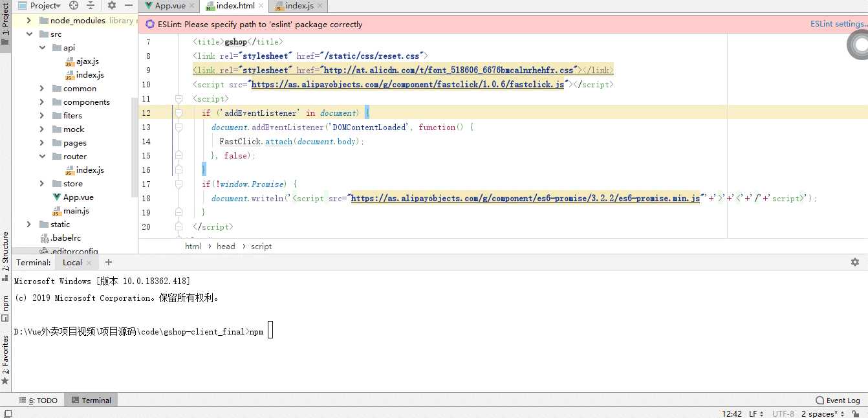Click head in the breadcrumb

coord(226,247)
